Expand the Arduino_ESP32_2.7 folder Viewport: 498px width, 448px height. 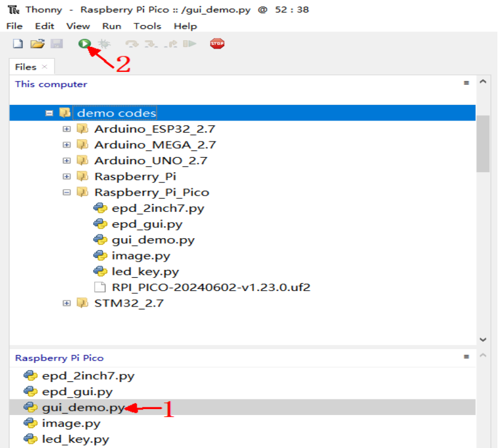67,129
